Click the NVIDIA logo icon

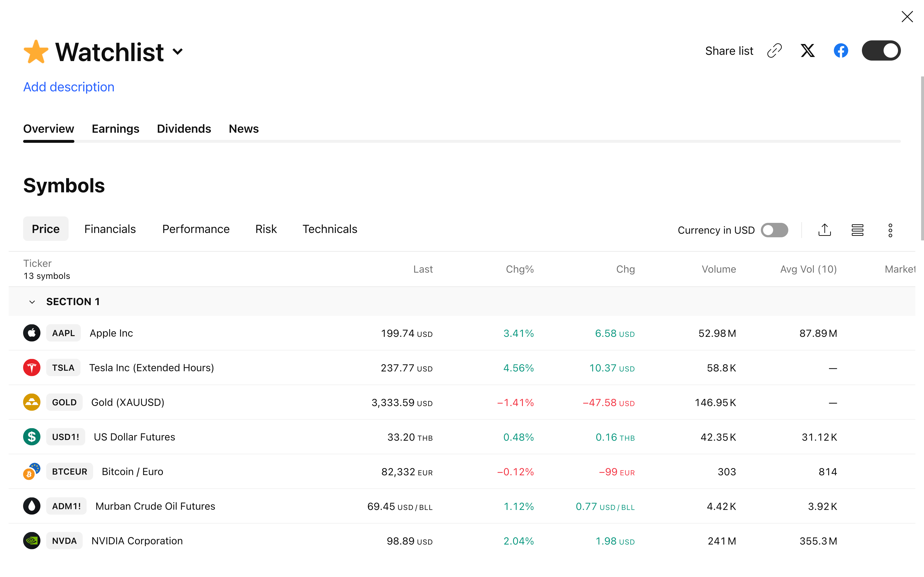(32, 541)
